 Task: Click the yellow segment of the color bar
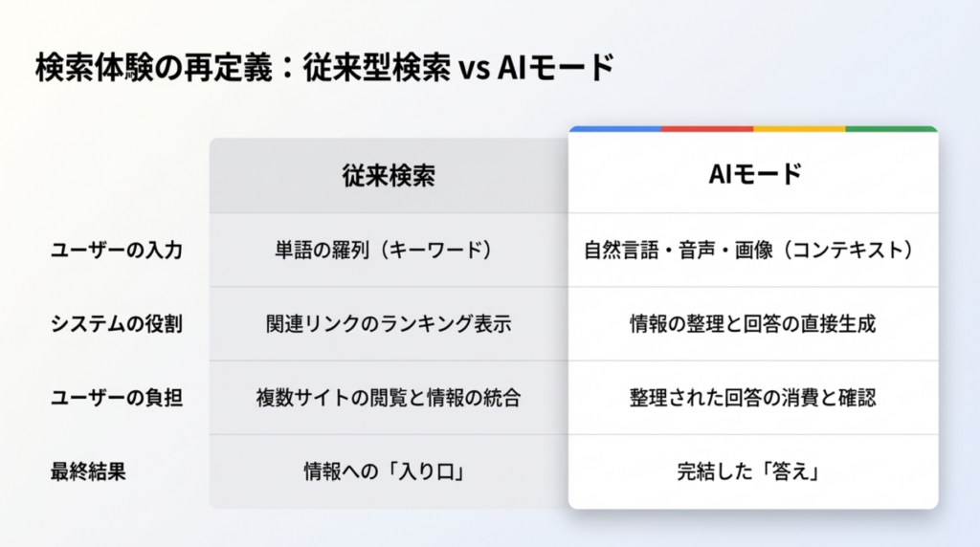tap(799, 128)
